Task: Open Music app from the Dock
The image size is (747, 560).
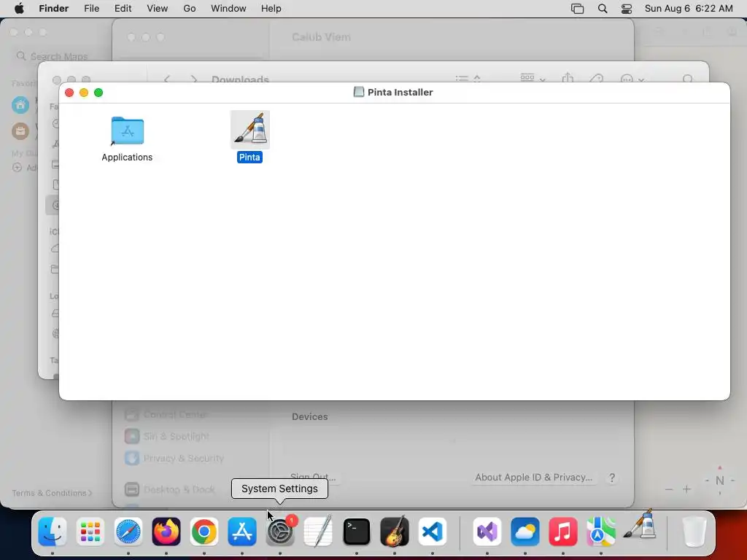Action: [x=563, y=532]
